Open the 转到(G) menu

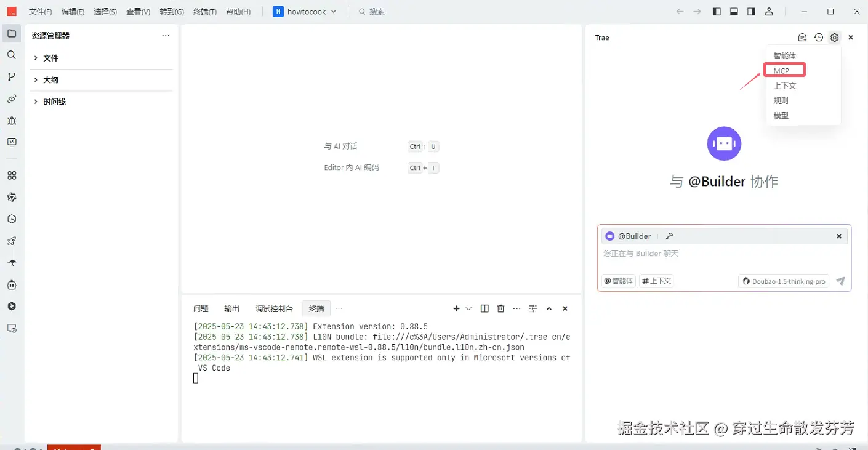pos(172,12)
